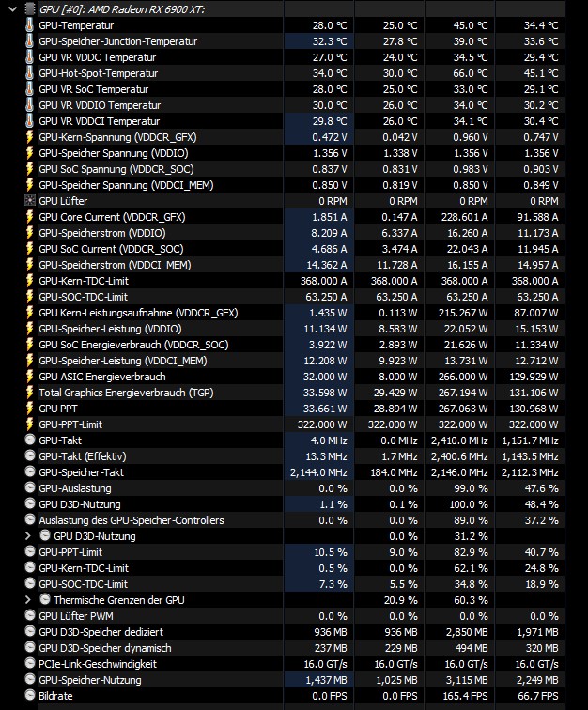
Task: Click the 215.267 W maximum core power value
Action: [x=462, y=313]
